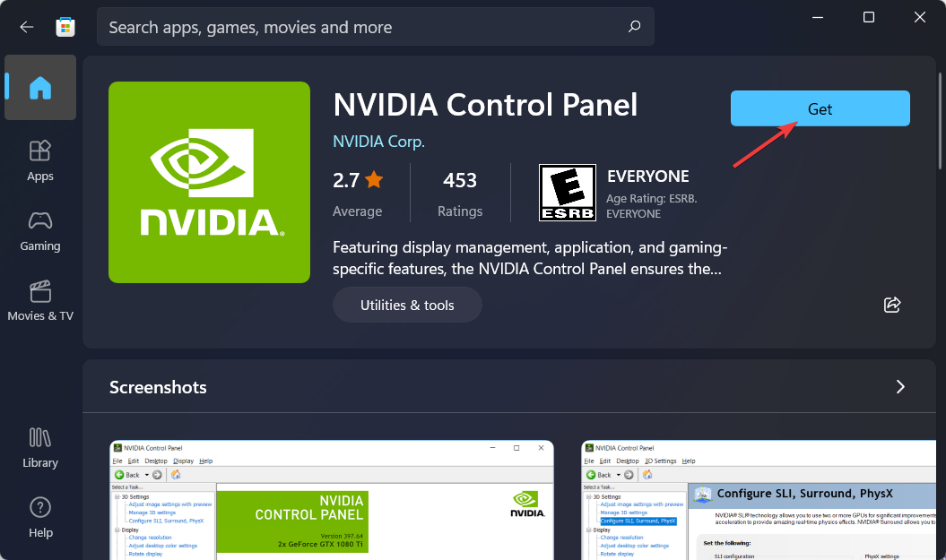The image size is (946, 560).
Task: Open the Gaming section
Action: tap(39, 231)
